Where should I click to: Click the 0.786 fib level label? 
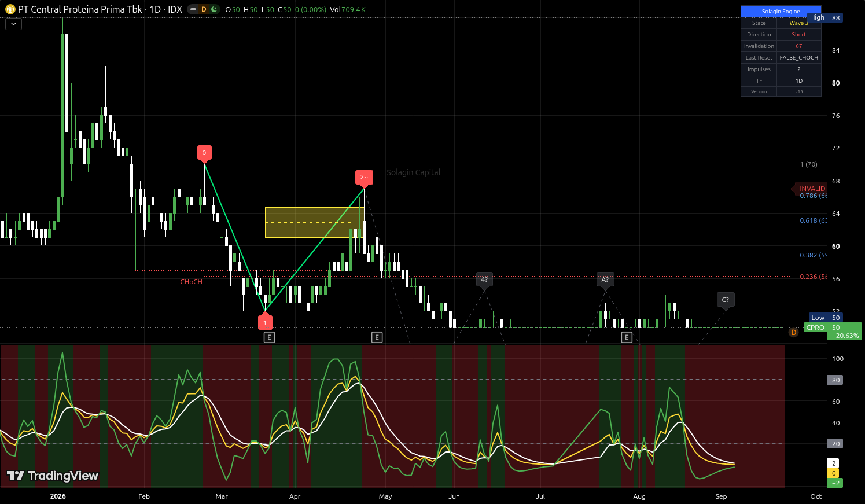814,196
